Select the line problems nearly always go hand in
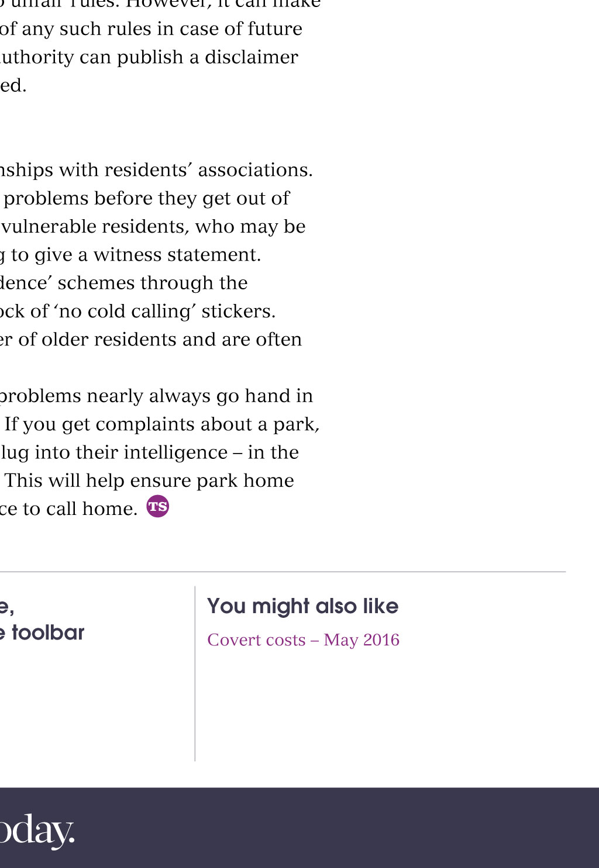 [156, 396]
